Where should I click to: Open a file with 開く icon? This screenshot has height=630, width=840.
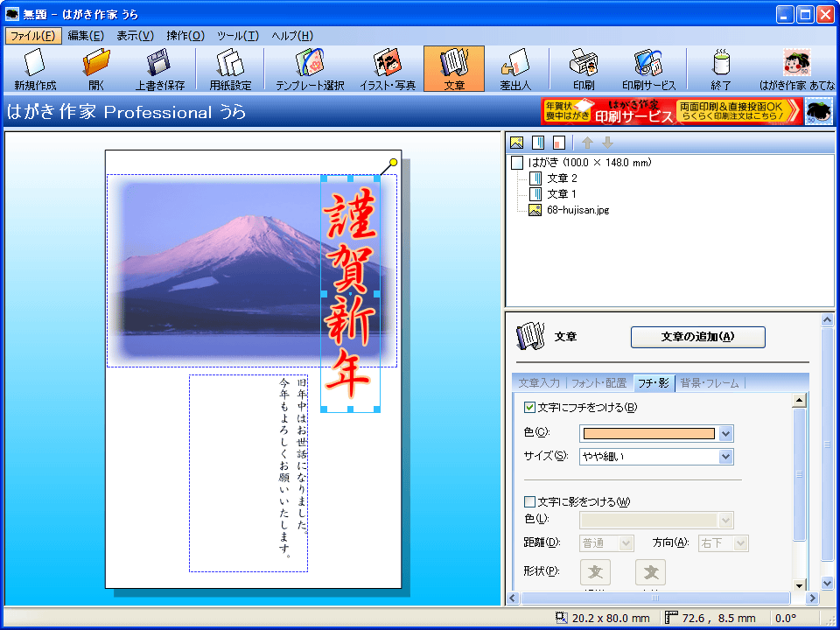click(x=97, y=68)
